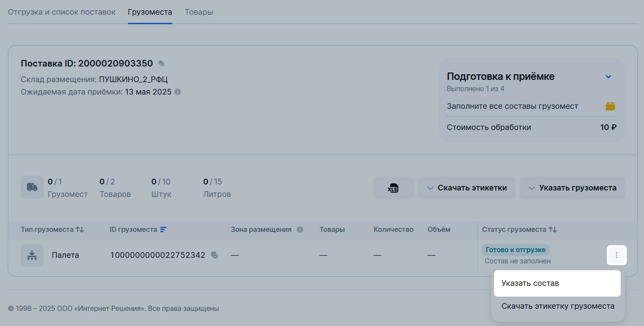Click the 0 / 15 Литров counter

pyautogui.click(x=216, y=188)
